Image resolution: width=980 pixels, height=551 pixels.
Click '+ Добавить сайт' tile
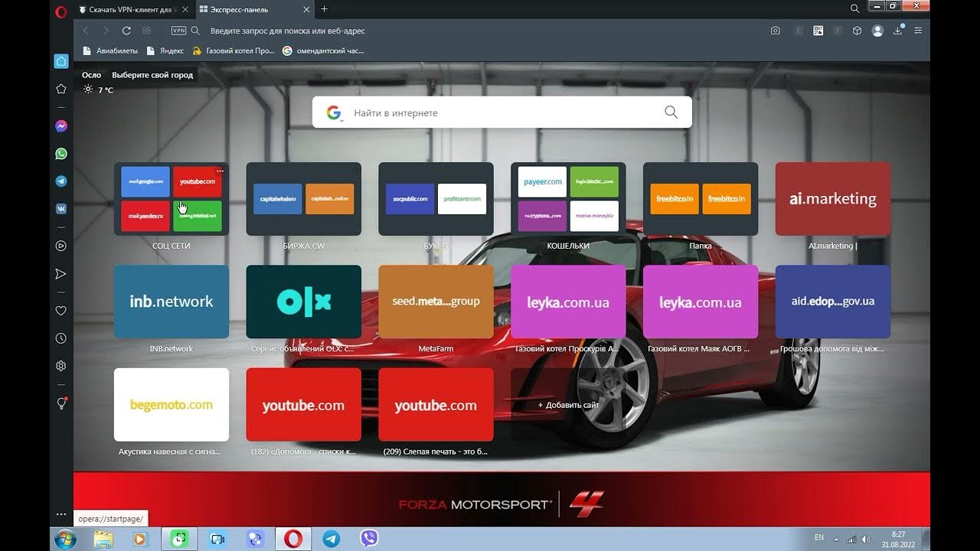[x=569, y=405]
